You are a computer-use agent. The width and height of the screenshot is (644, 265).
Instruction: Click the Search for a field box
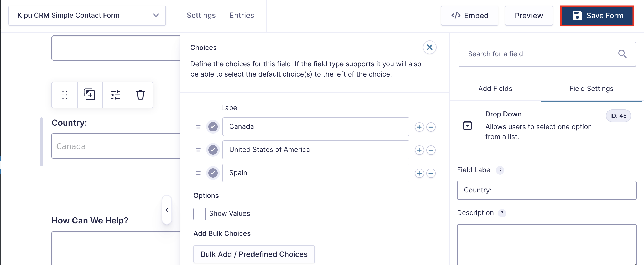538,54
